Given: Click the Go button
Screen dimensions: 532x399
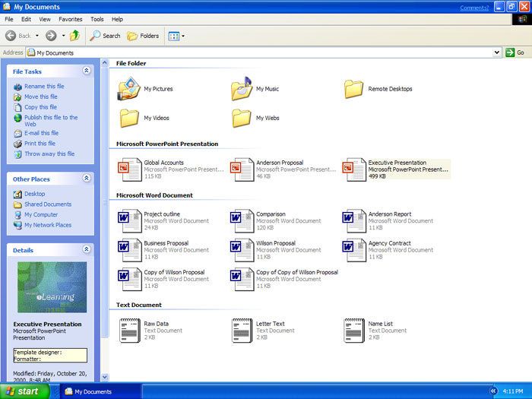Looking at the screenshot, I should (515, 52).
